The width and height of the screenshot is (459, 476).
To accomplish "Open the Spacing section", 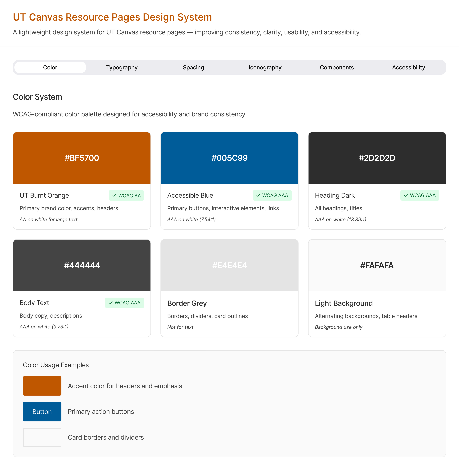I will click(193, 67).
